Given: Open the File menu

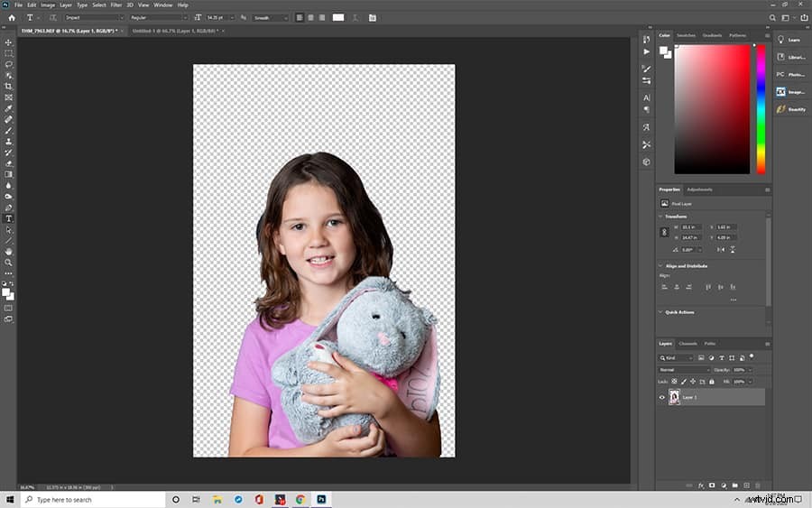Looking at the screenshot, I should coord(18,5).
